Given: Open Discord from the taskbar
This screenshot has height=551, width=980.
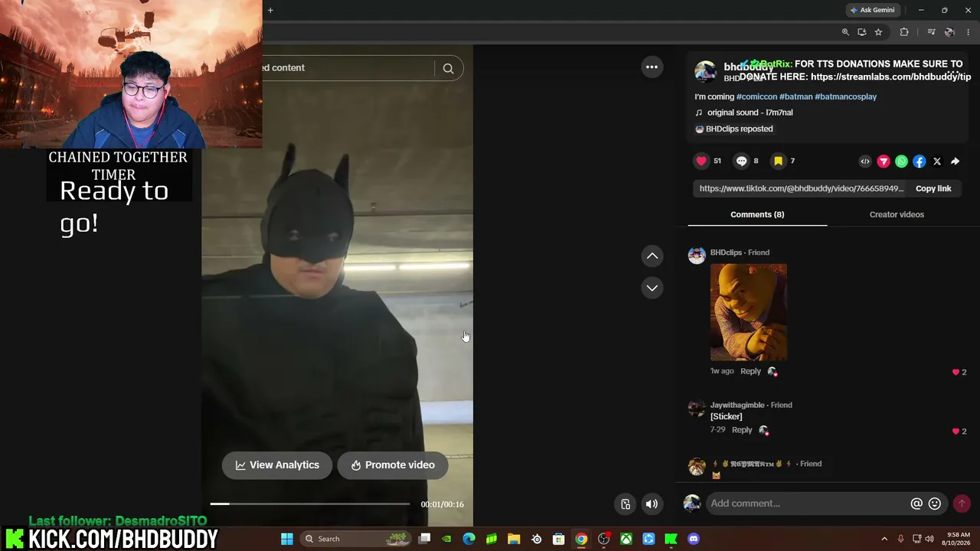Looking at the screenshot, I should (x=694, y=539).
